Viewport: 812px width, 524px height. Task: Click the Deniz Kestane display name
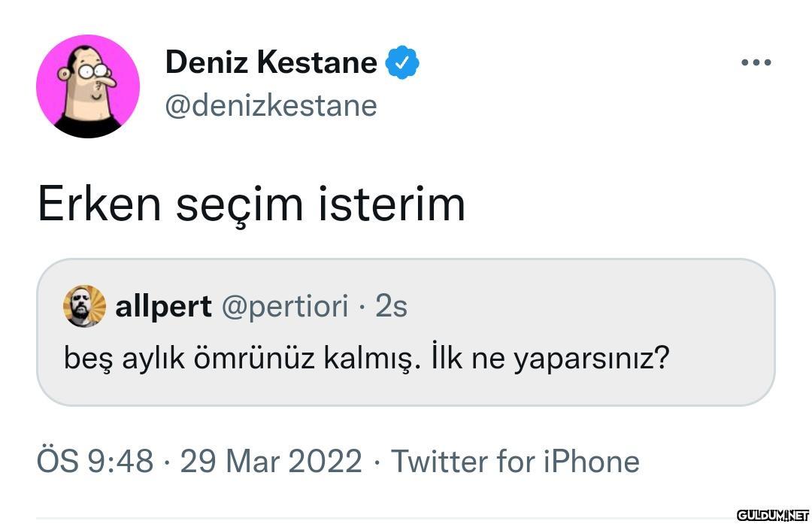click(x=271, y=62)
